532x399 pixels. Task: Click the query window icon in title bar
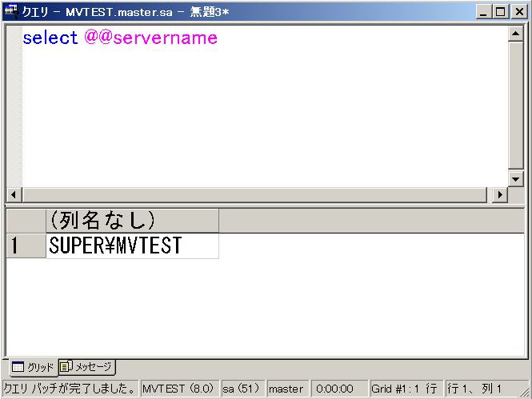11,11
